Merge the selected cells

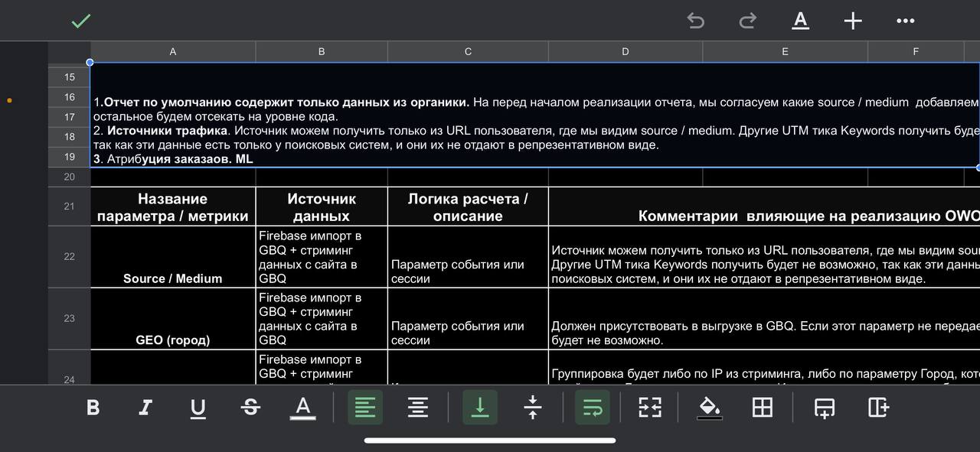(650, 408)
